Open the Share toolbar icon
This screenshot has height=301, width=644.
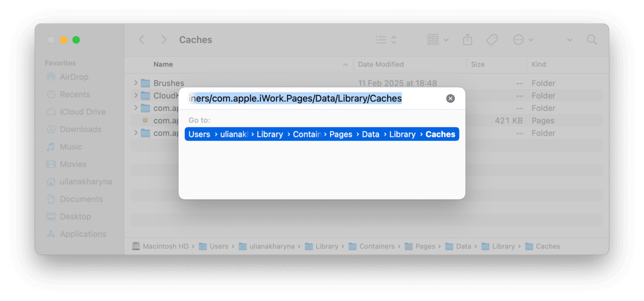[x=467, y=40]
